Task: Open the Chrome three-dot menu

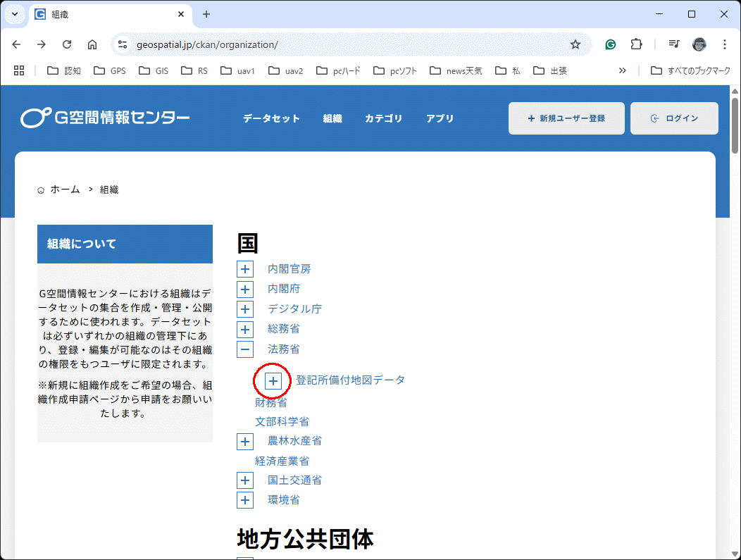Action: pos(725,44)
